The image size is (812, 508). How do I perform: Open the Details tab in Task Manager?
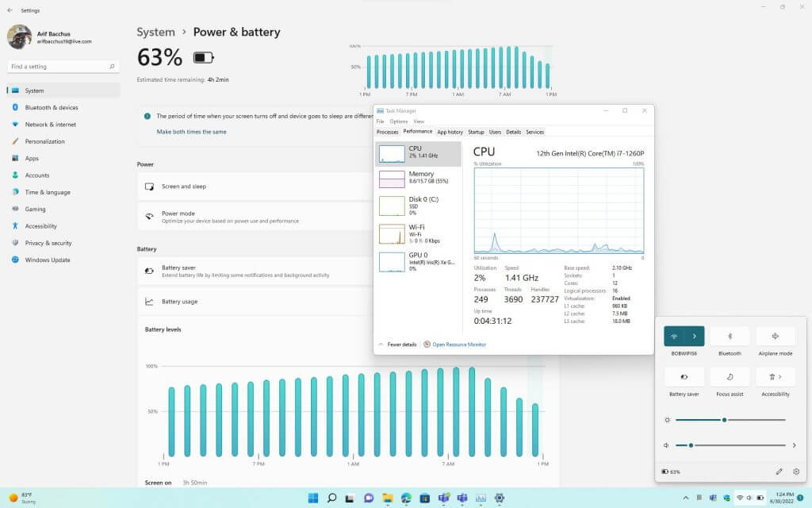click(514, 133)
